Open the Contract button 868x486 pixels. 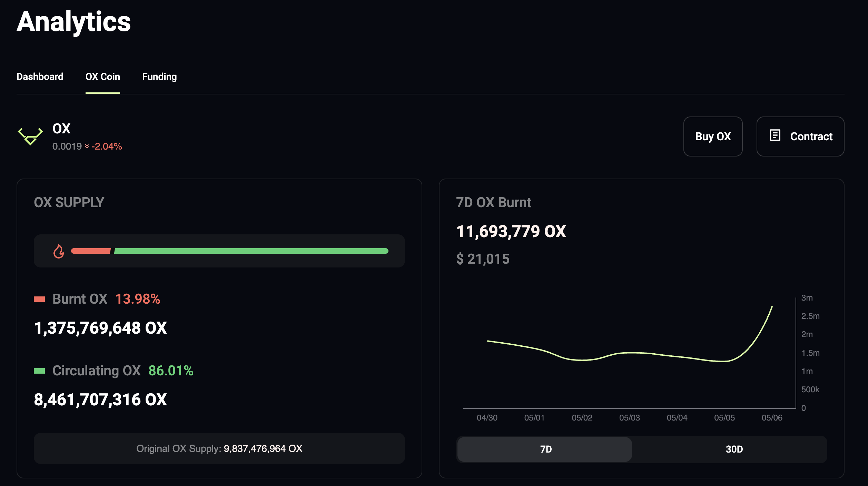800,136
